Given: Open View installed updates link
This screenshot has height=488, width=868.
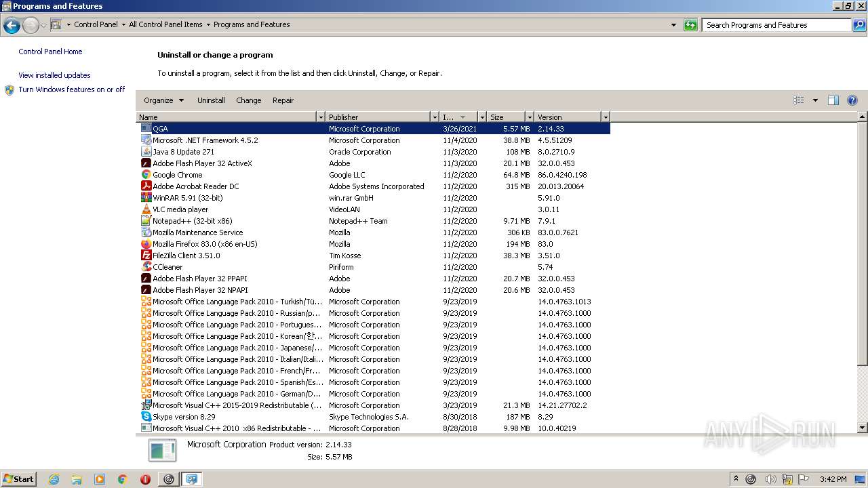Looking at the screenshot, I should click(x=54, y=75).
